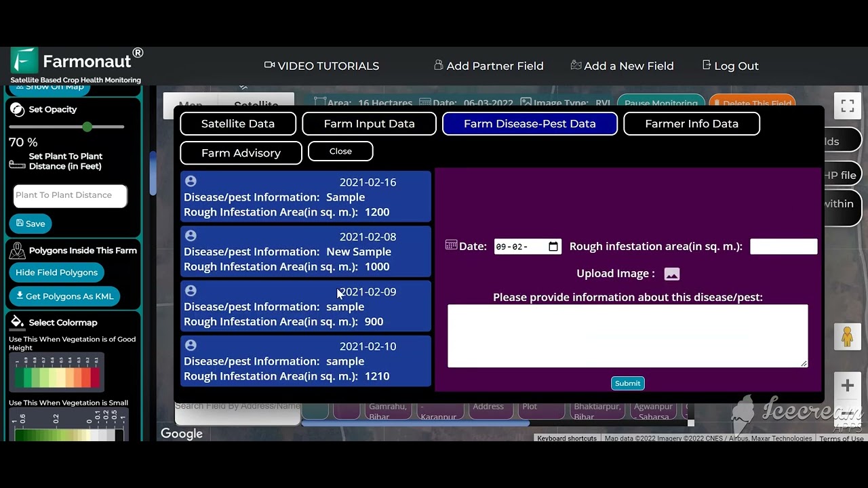Screen dimensions: 868x488
Task: Click Log Out
Action: [x=730, y=66]
